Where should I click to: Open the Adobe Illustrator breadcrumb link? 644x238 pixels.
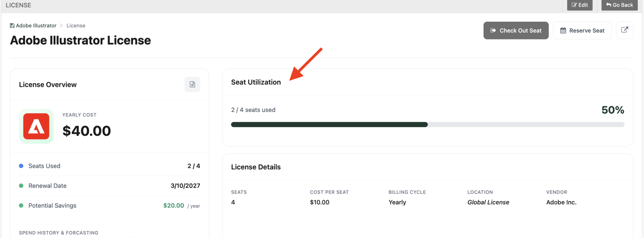pos(36,25)
